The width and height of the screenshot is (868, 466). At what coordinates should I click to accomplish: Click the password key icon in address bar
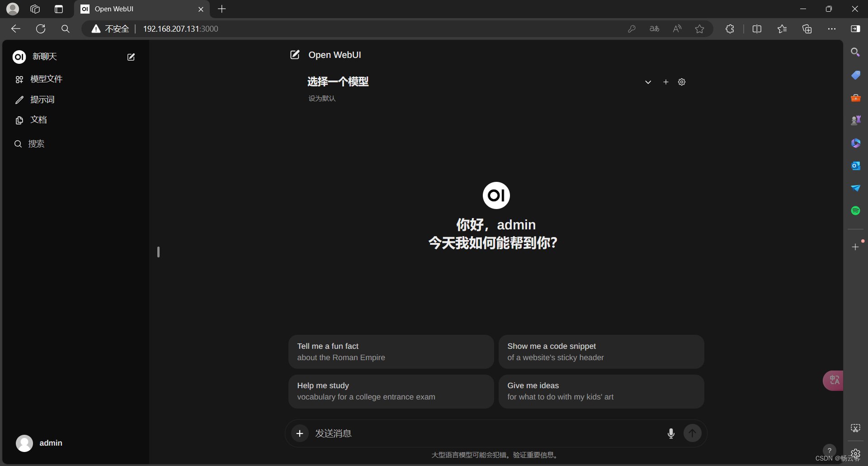(x=632, y=29)
